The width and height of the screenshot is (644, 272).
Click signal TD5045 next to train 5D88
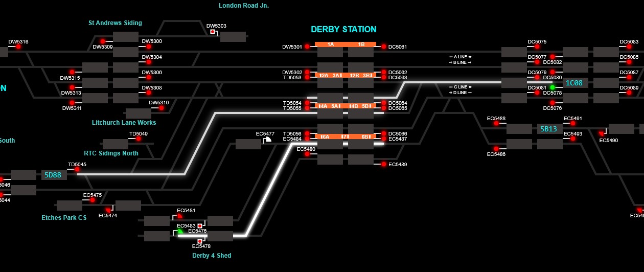[x=77, y=169]
